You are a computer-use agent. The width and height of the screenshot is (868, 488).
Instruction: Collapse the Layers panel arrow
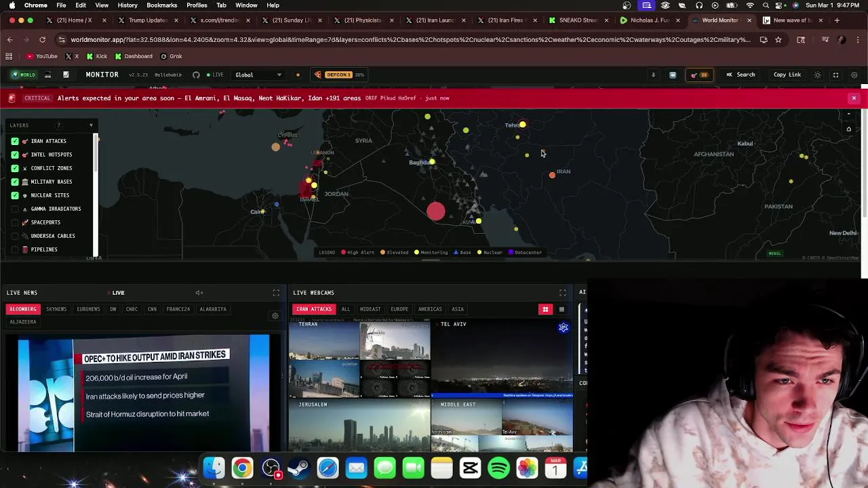click(91, 125)
